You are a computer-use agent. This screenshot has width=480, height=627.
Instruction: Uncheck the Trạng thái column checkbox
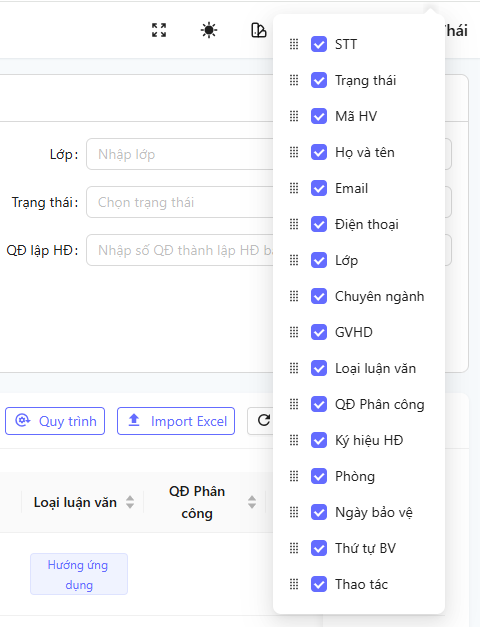tap(319, 80)
